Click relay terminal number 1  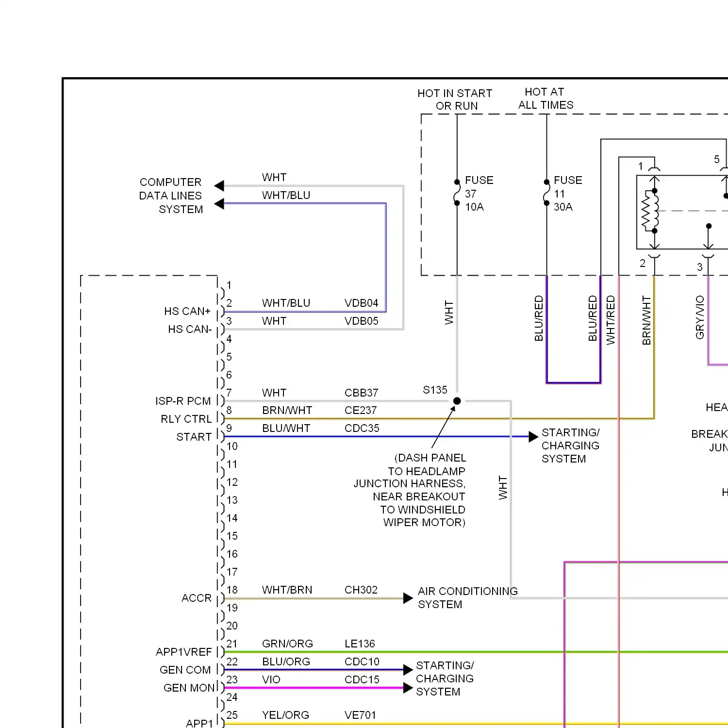coord(641,166)
